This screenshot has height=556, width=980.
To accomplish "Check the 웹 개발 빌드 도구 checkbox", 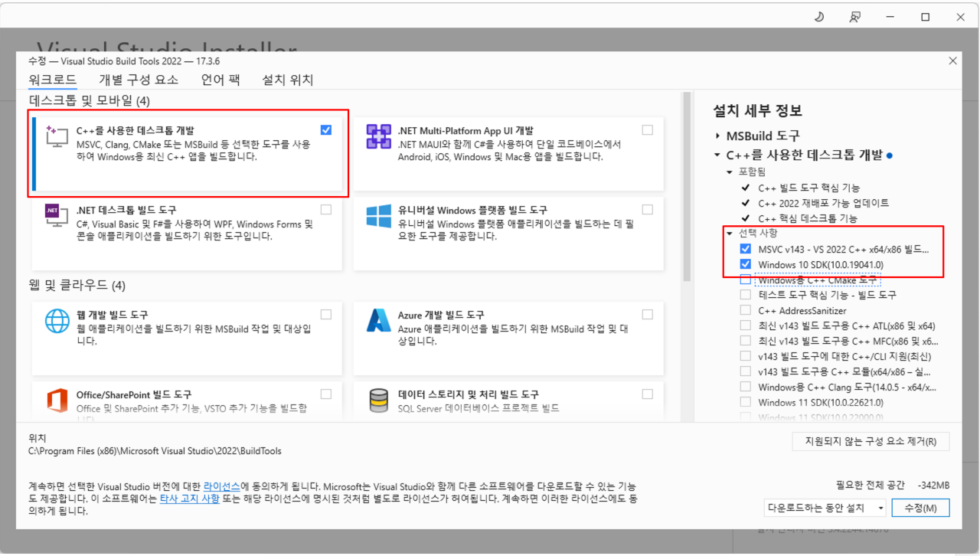I will pos(326,314).
